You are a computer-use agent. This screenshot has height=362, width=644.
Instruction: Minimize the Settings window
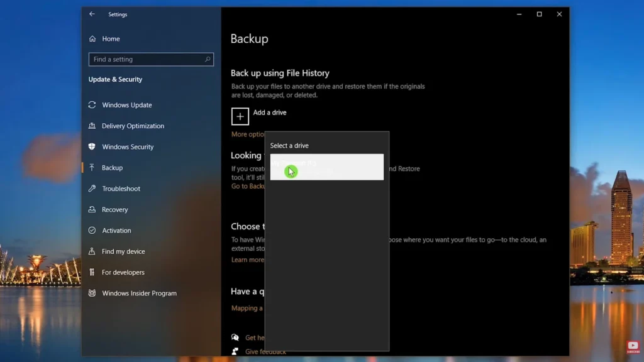(519, 14)
